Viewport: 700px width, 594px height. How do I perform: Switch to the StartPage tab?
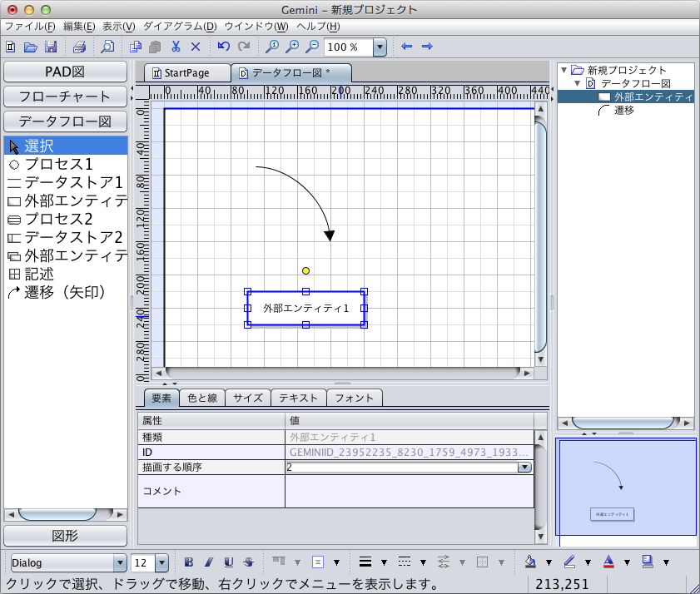tap(187, 72)
